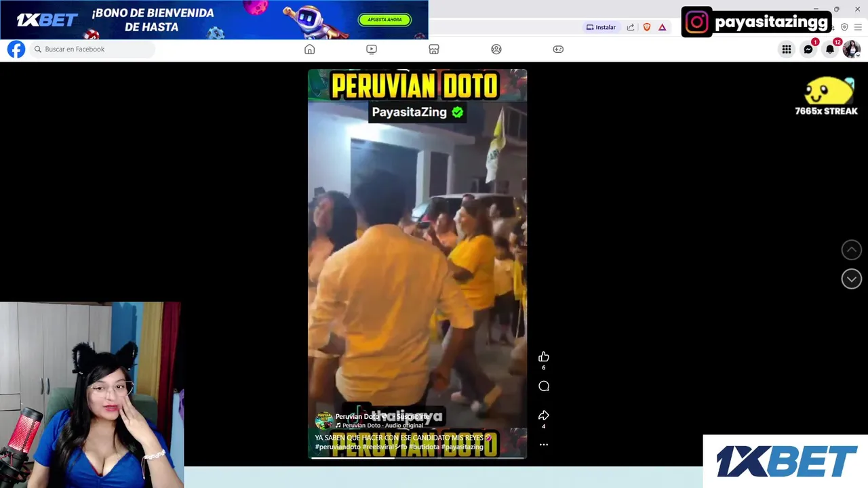
Task: Open the reel comments icon
Action: coord(543,386)
